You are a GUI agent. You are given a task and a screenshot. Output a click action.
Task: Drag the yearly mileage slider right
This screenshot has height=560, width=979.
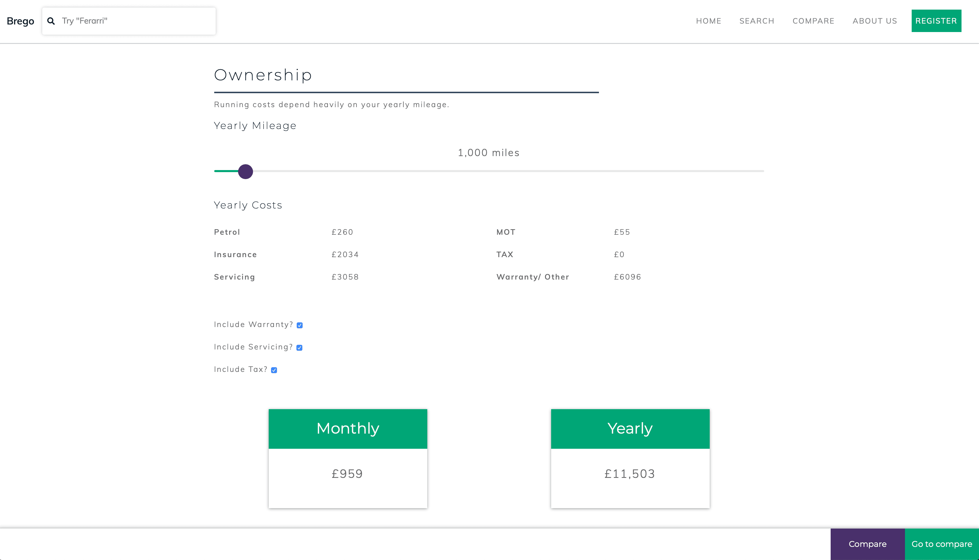coord(245,171)
